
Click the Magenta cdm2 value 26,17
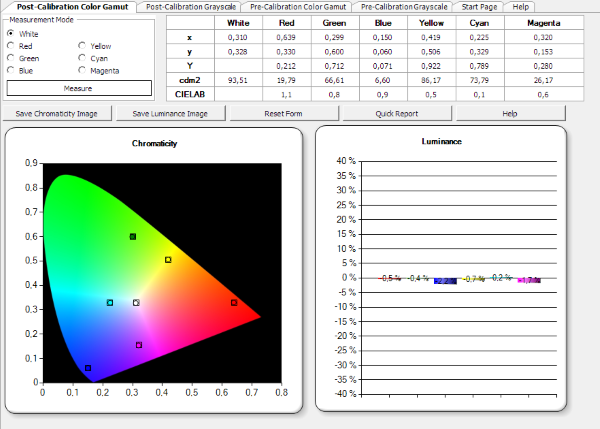(543, 80)
